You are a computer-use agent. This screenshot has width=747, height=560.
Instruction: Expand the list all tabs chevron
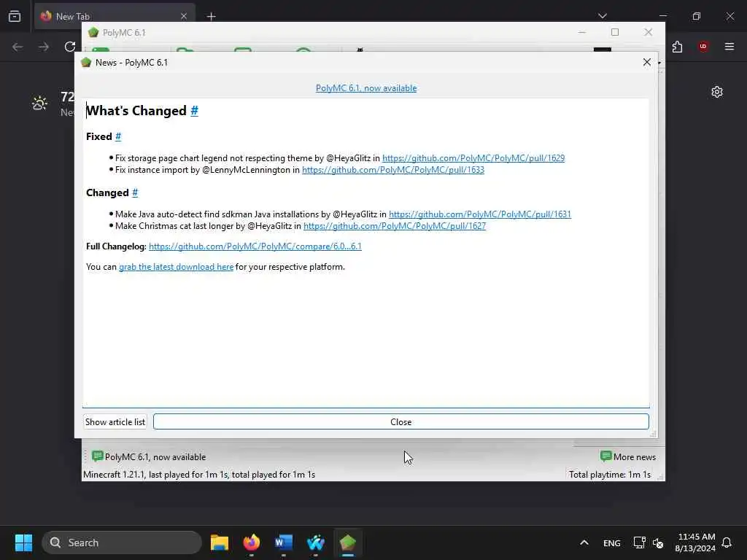[602, 16]
